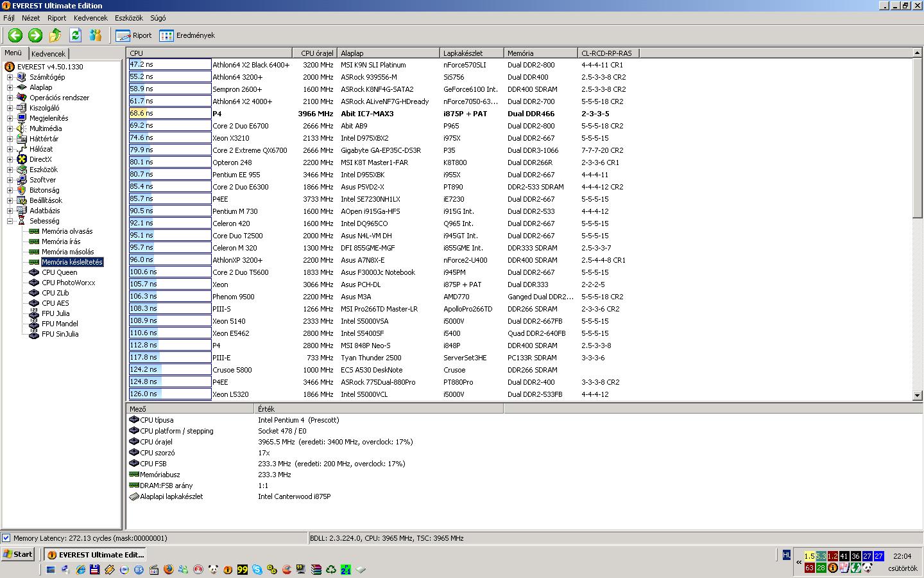924x578 pixels.
Task: Click the Hálózat network icon in tree
Action: 22,149
